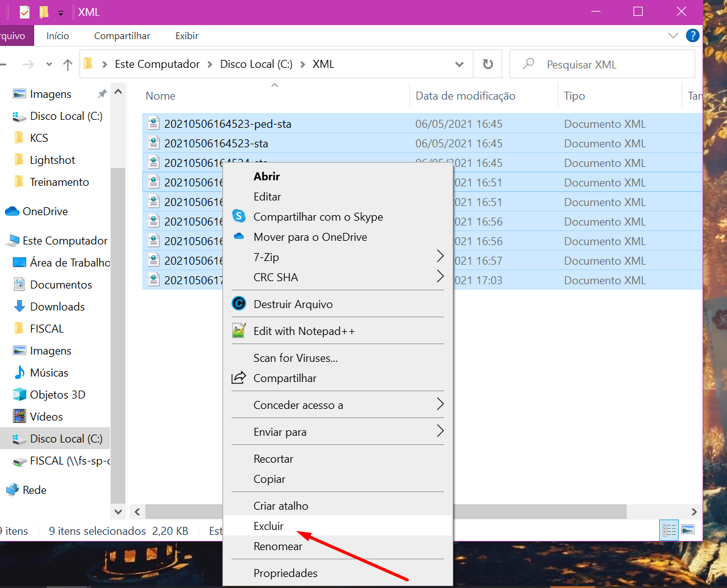Open Propriedades from the context menu
Image resolution: width=727 pixels, height=588 pixels.
pos(286,573)
